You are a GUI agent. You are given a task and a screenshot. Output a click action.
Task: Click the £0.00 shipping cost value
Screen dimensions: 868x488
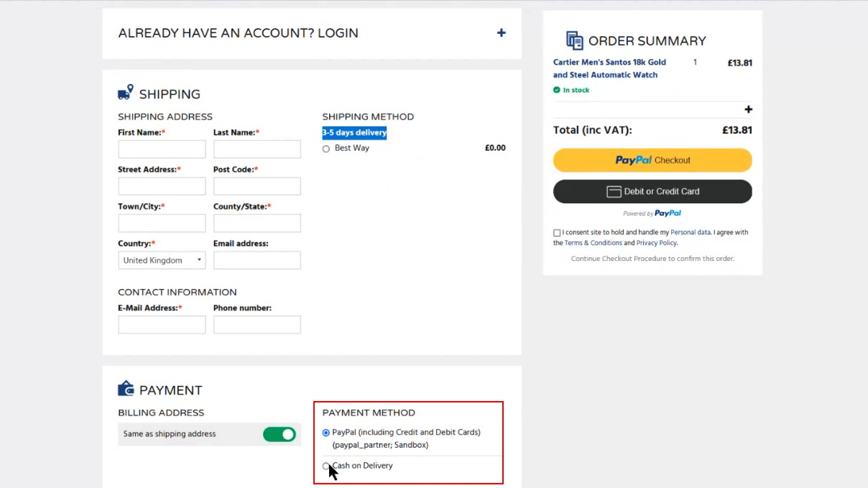495,148
